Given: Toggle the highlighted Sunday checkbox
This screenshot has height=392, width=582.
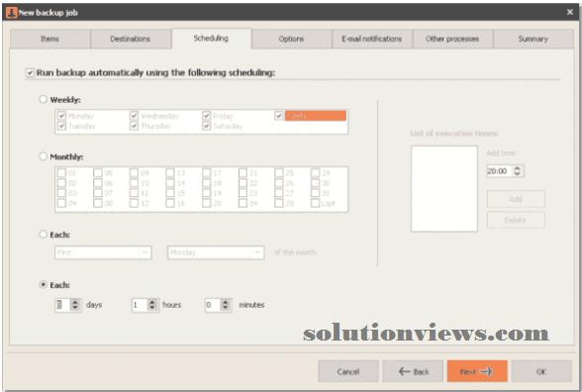Looking at the screenshot, I should [279, 116].
